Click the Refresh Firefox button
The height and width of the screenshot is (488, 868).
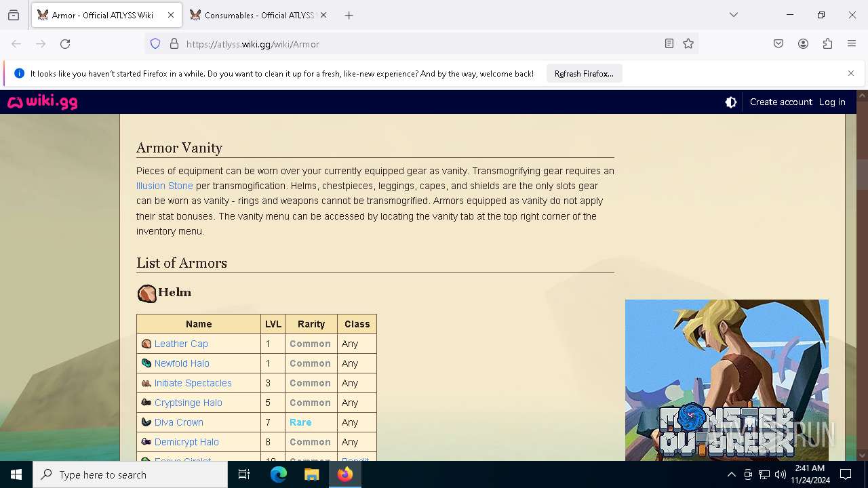click(584, 74)
